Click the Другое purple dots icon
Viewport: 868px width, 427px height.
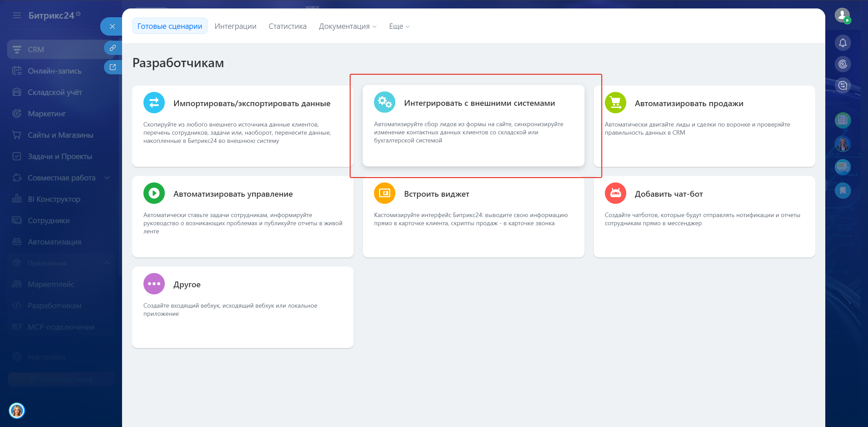(154, 284)
